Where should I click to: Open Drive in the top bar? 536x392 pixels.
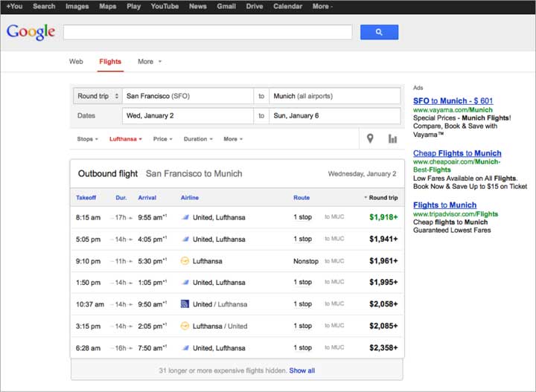[x=255, y=6]
